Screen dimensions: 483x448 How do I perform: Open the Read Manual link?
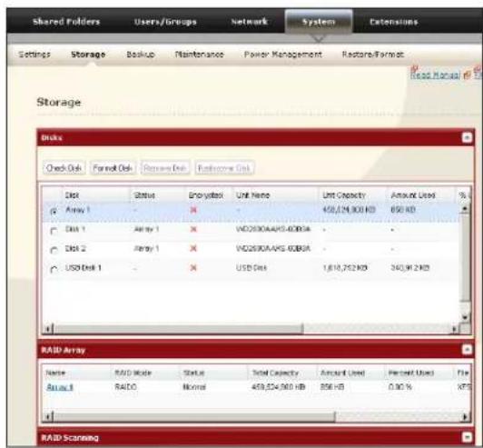coord(435,75)
